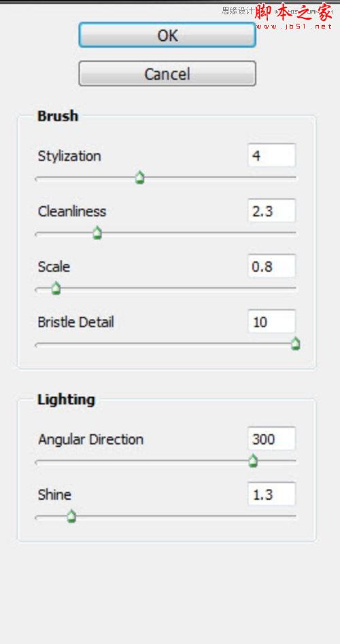Click the Cancel button
The image size is (340, 644).
pyautogui.click(x=167, y=73)
